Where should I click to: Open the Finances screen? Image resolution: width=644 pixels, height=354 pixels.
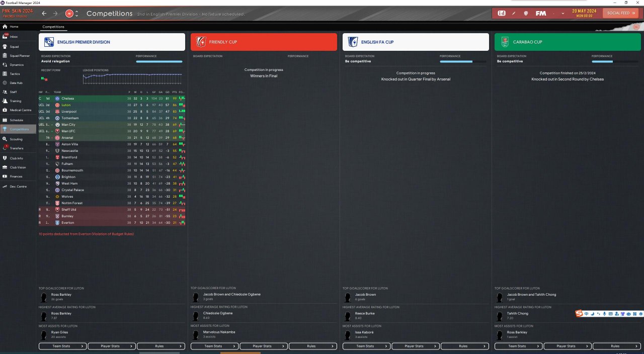(18, 176)
